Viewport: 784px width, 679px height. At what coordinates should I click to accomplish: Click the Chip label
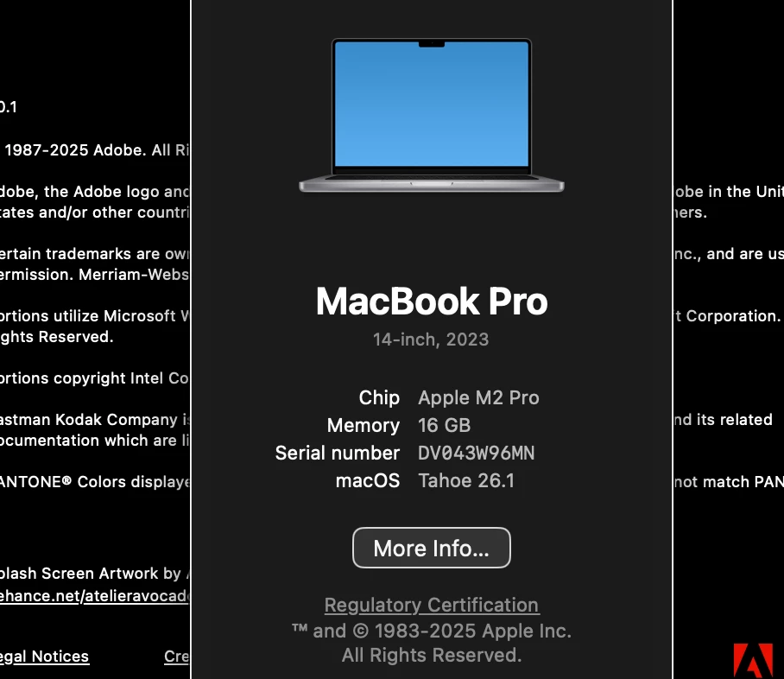tap(379, 397)
